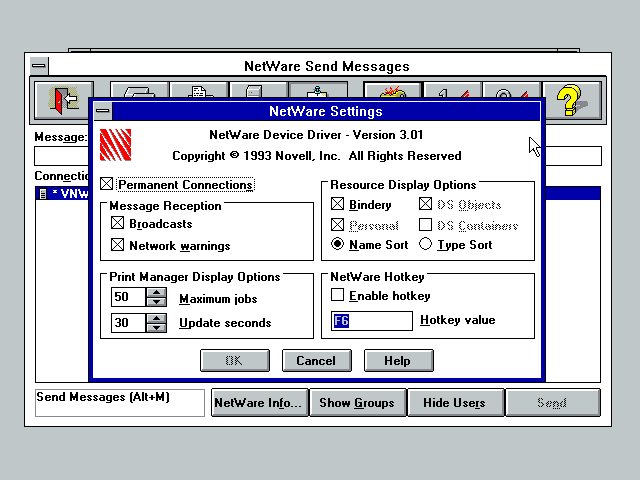Click the user-defined button 1 toolbar icon
This screenshot has width=640, height=480.
pos(452,89)
